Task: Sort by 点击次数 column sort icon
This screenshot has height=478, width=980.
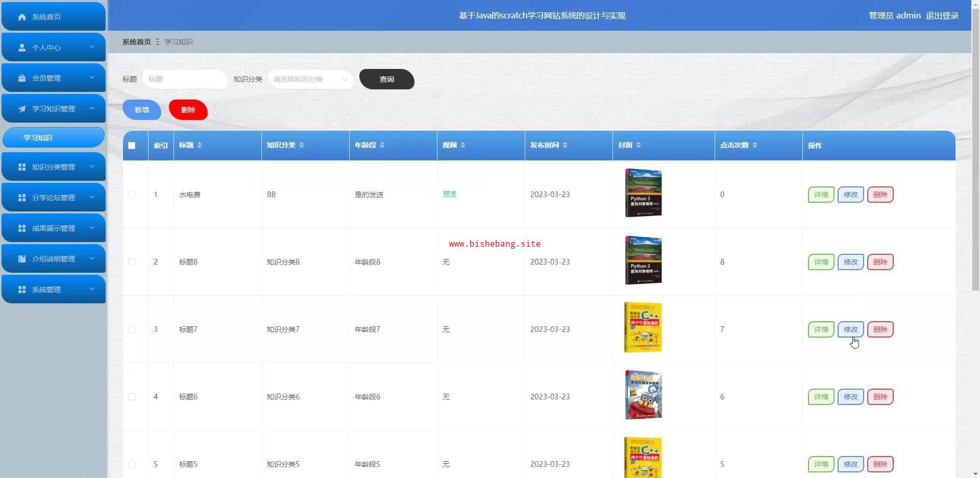Action: (x=755, y=146)
